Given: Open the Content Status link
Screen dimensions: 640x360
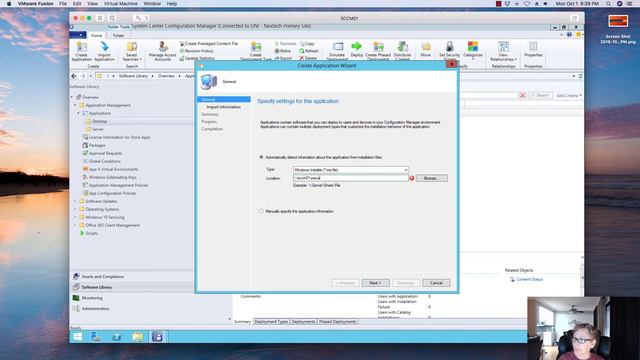Looking at the screenshot, I should pyautogui.click(x=529, y=280).
